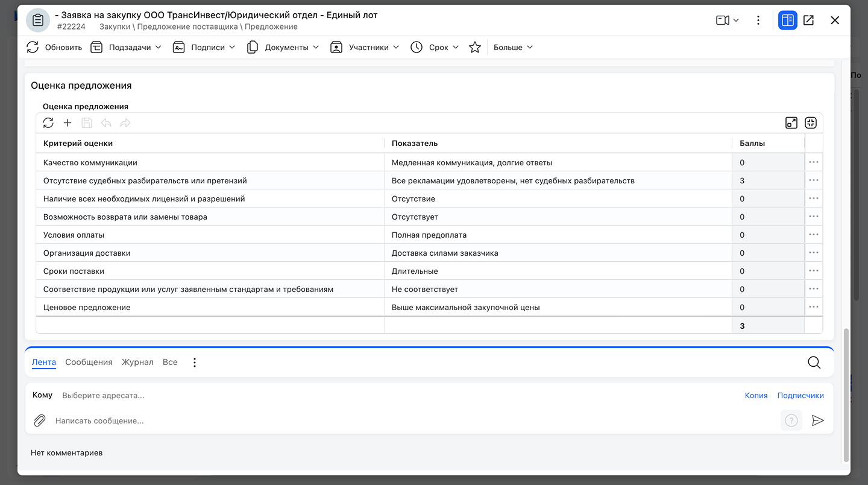Open search in the feed panel
This screenshot has height=485, width=868.
tap(814, 363)
